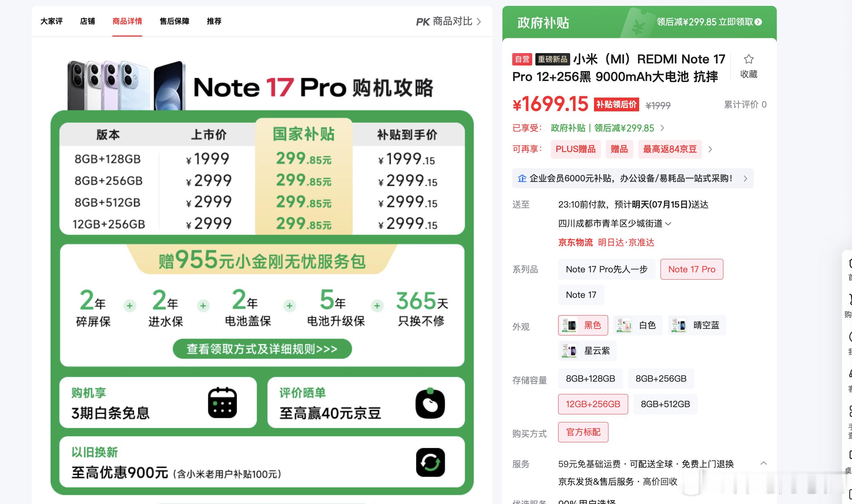
Task: Open the 企业会员6000元补贴 banner
Action: pos(633,178)
